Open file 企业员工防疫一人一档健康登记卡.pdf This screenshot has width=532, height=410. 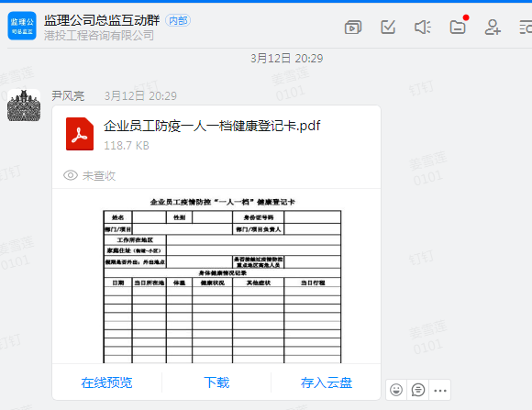pos(212,126)
